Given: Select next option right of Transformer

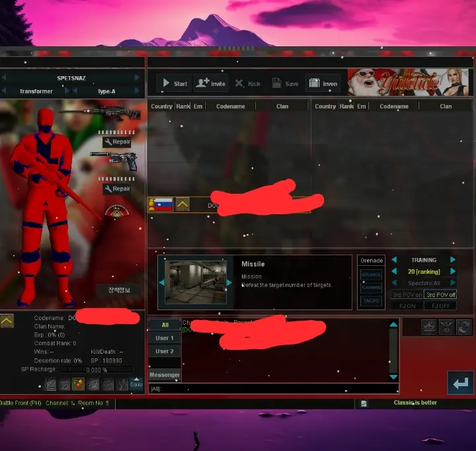Looking at the screenshot, I should point(67,91).
